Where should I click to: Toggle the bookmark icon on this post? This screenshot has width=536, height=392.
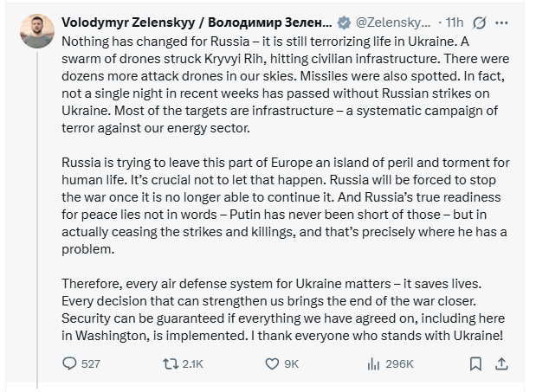[x=475, y=364]
